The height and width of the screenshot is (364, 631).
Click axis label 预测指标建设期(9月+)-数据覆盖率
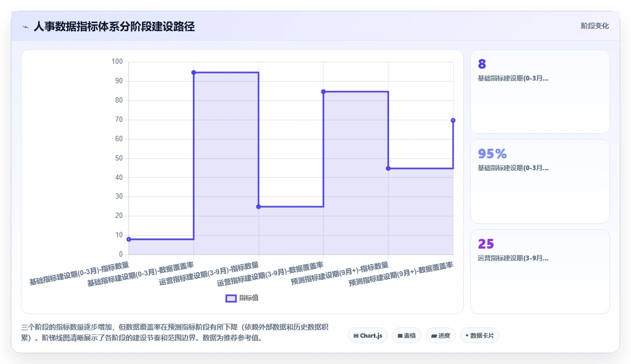point(401,274)
